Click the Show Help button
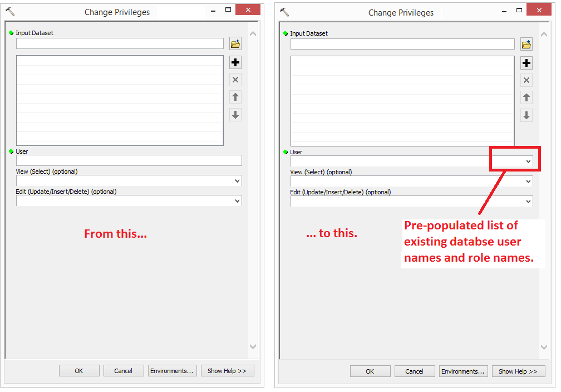The width and height of the screenshot is (561, 392). (x=227, y=370)
